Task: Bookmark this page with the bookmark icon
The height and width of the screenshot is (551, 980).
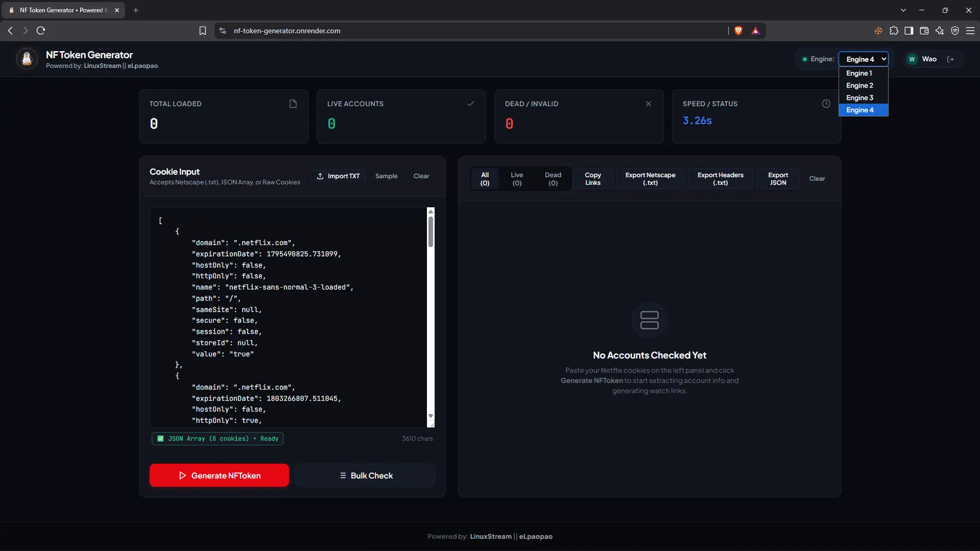Action: (203, 31)
